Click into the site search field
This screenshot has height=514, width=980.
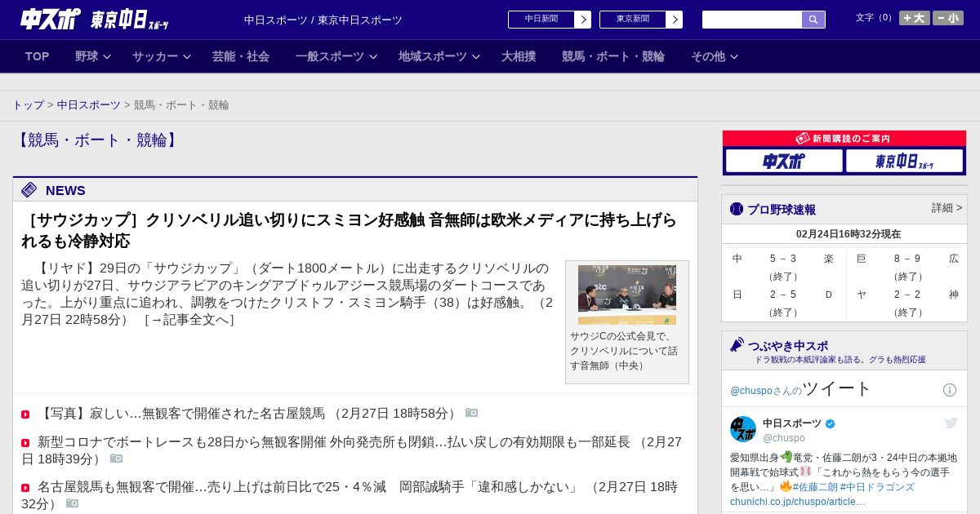coord(752,20)
